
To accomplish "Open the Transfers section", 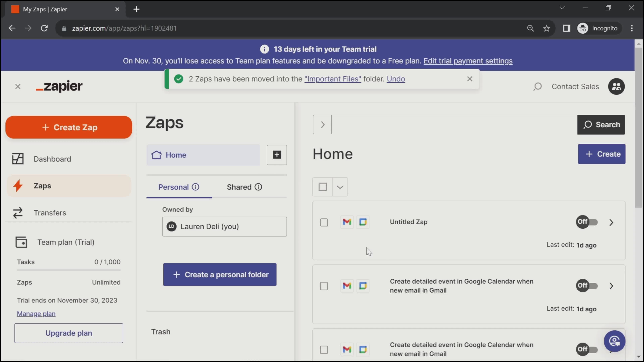I will tap(50, 213).
